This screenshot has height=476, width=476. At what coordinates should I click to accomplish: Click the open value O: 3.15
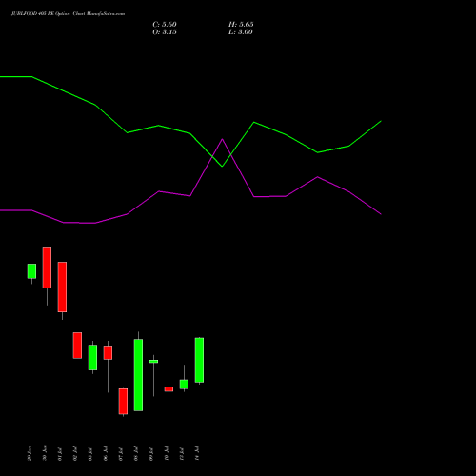pyautogui.click(x=165, y=32)
